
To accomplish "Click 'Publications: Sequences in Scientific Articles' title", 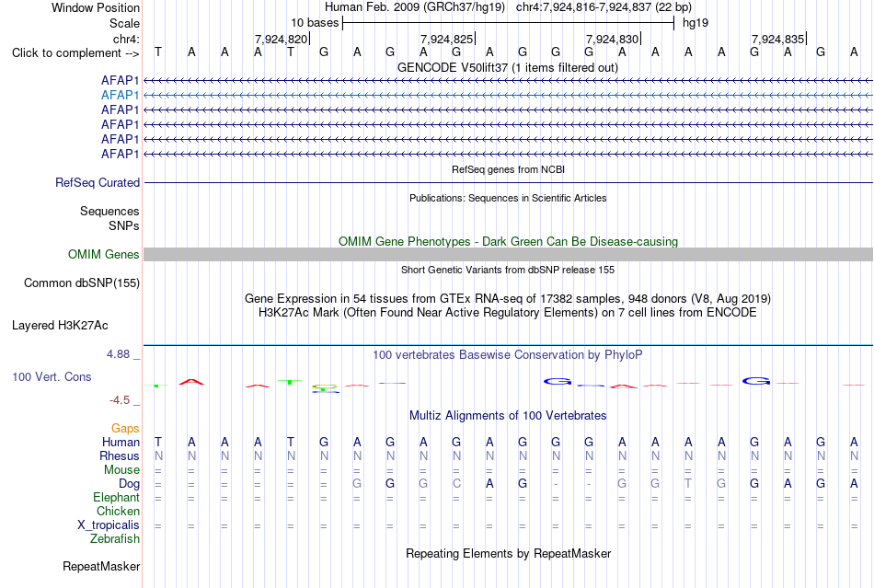I will (508, 198).
